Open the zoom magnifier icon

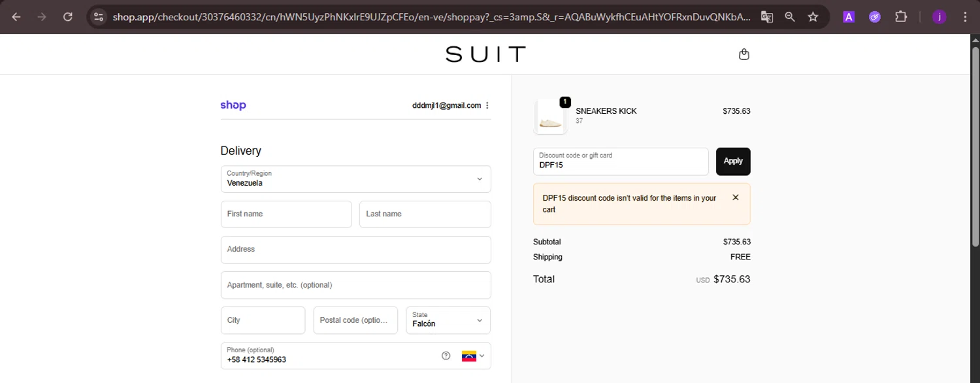coord(790,17)
